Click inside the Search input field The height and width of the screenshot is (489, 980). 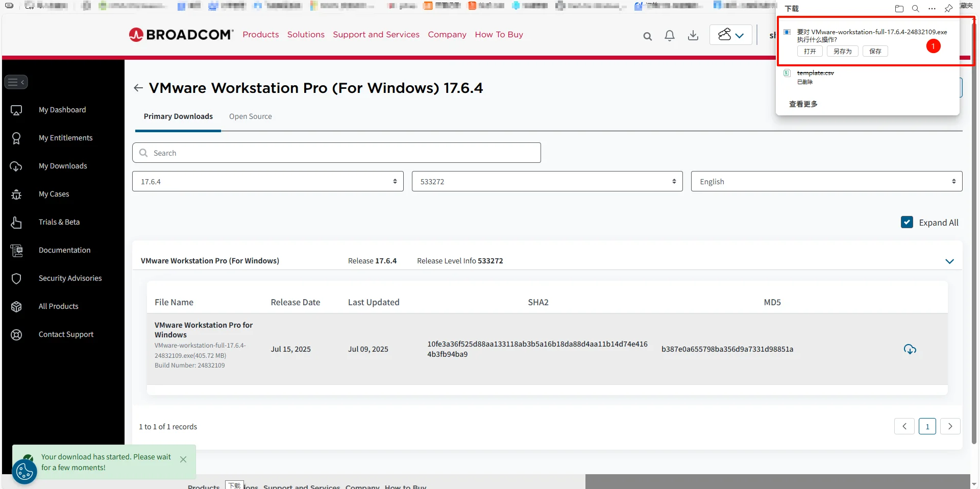point(336,153)
